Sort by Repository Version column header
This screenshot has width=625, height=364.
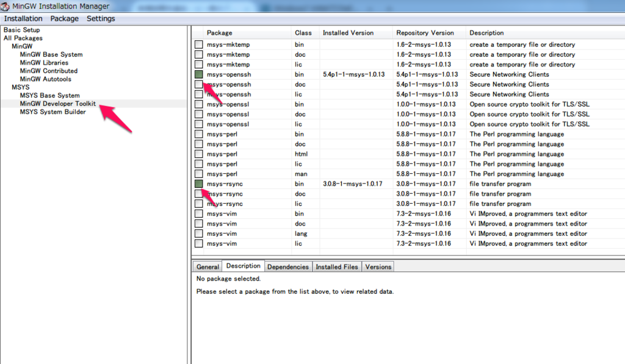click(429, 33)
